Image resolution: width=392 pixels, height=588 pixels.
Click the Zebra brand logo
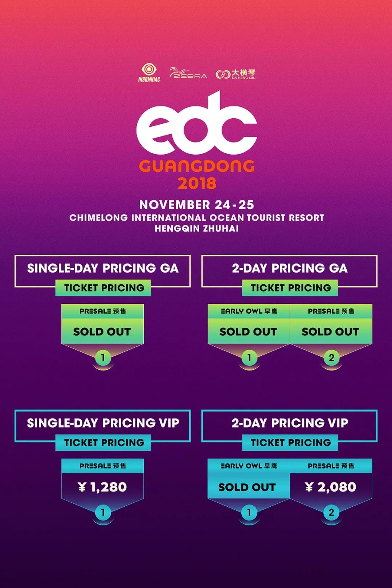(188, 73)
